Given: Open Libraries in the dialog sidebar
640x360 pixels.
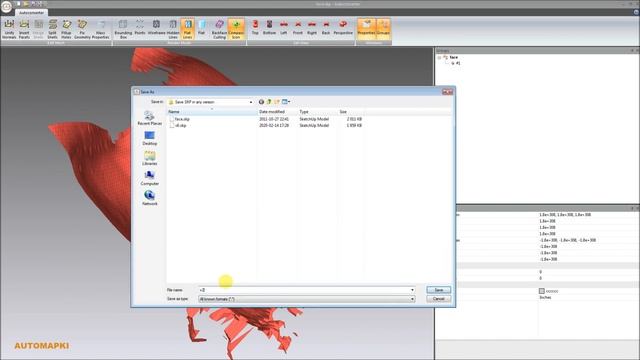Looking at the screenshot, I should (x=149, y=158).
